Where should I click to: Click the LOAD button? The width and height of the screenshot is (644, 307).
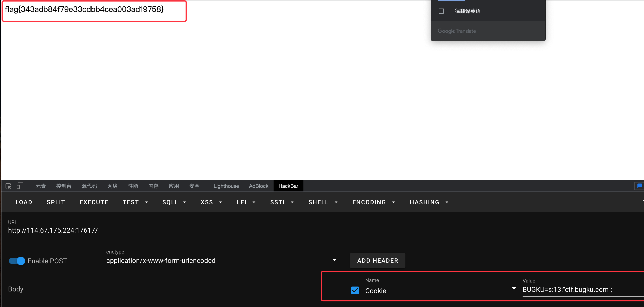[24, 202]
